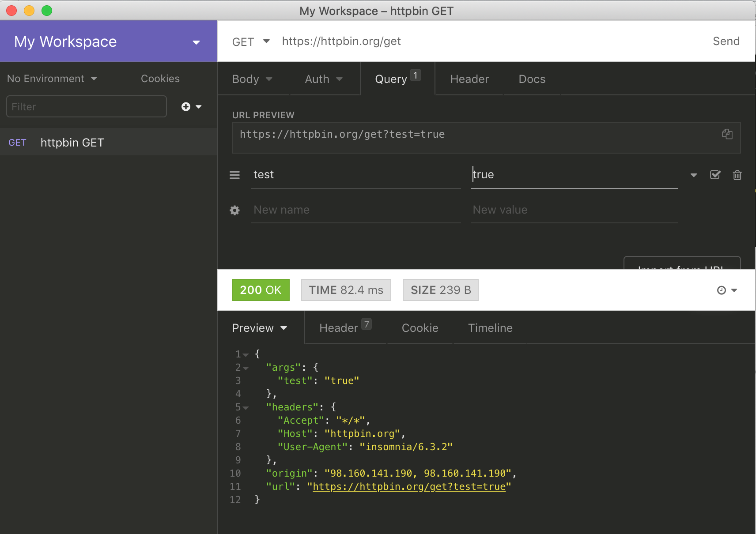Click the New value field
756x534 pixels.
coord(574,210)
